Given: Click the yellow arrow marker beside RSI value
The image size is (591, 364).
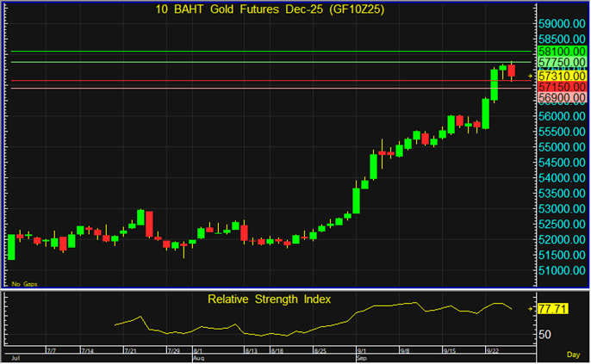Looking at the screenshot, I should [x=531, y=308].
